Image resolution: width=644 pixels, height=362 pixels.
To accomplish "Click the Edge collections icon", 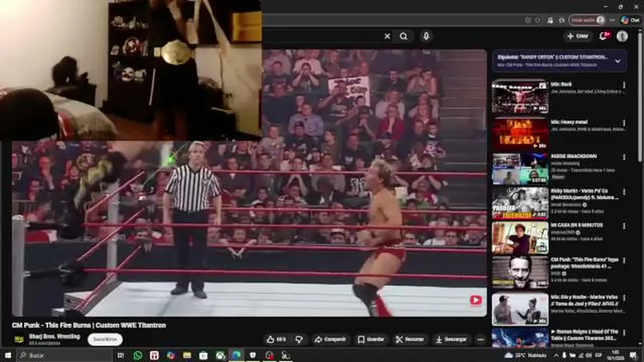I will [x=562, y=20].
